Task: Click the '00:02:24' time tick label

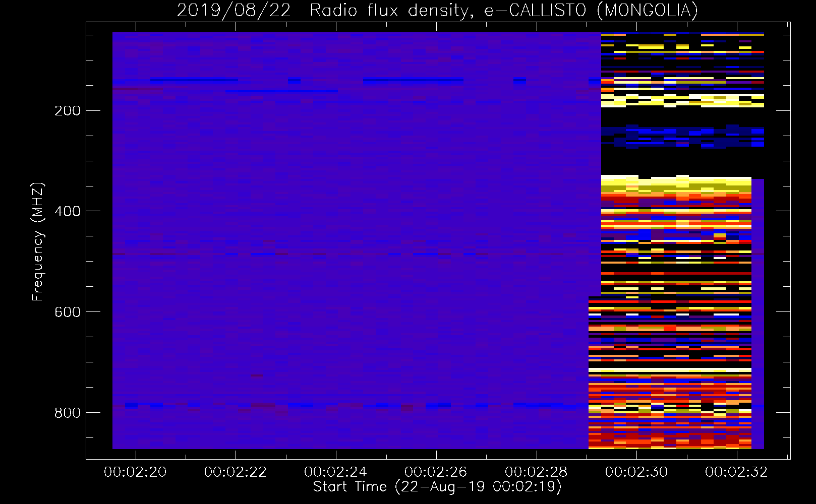Action: (x=336, y=472)
